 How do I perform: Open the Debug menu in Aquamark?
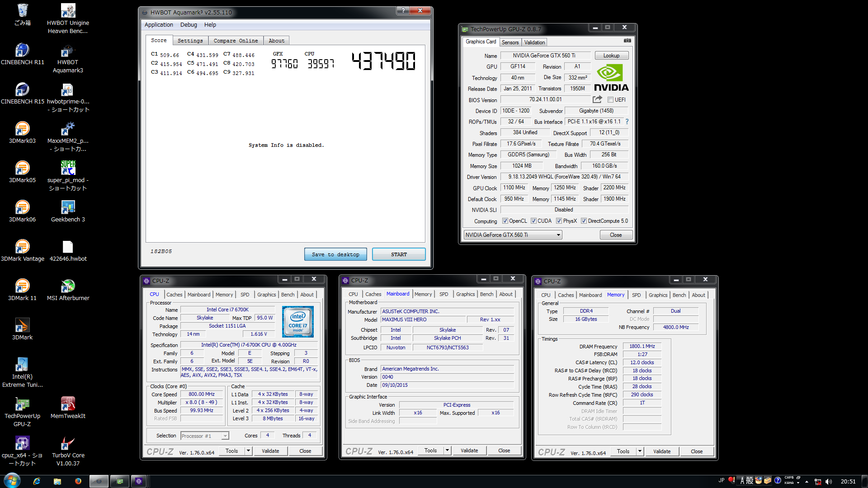(x=189, y=25)
